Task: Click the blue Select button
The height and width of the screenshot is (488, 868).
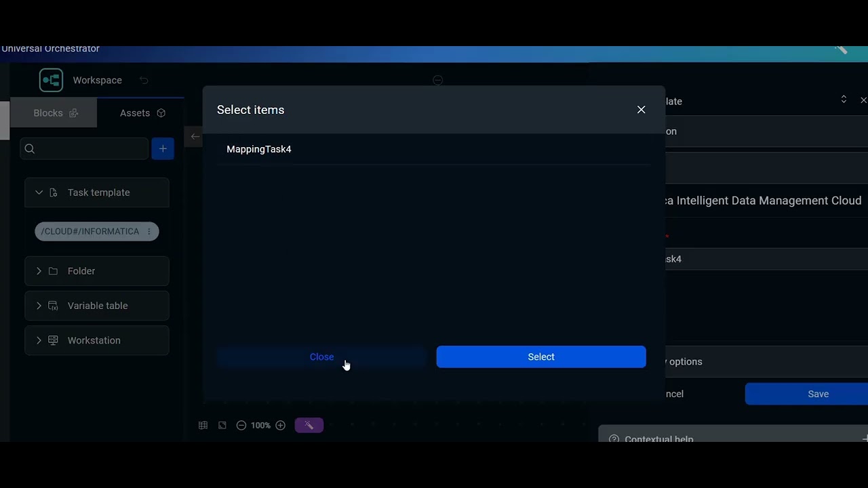Action: (x=541, y=357)
